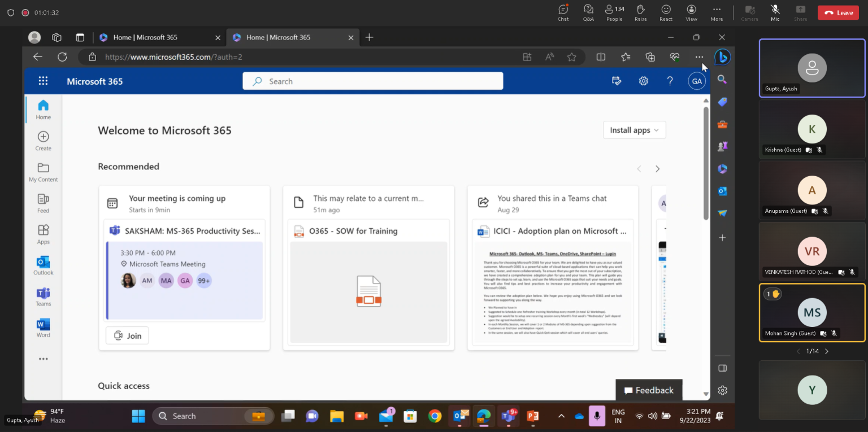Turn on the camera in the meeting
The height and width of the screenshot is (432, 868).
pos(749,12)
